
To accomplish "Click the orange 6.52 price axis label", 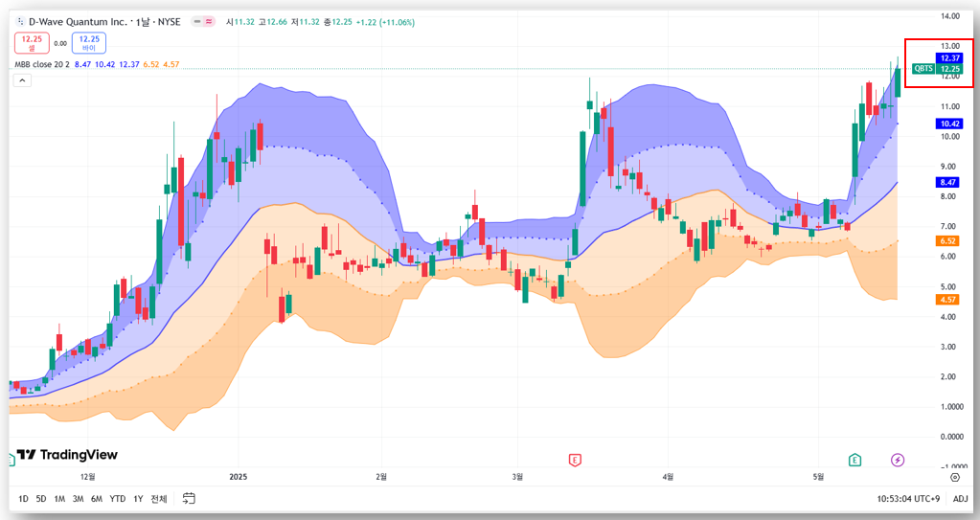I will point(947,240).
